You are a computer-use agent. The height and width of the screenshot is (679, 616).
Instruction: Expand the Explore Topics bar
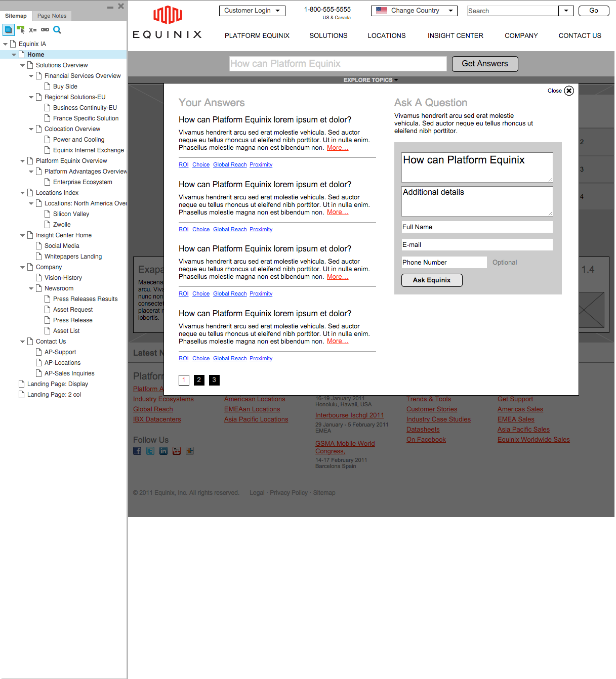point(371,80)
